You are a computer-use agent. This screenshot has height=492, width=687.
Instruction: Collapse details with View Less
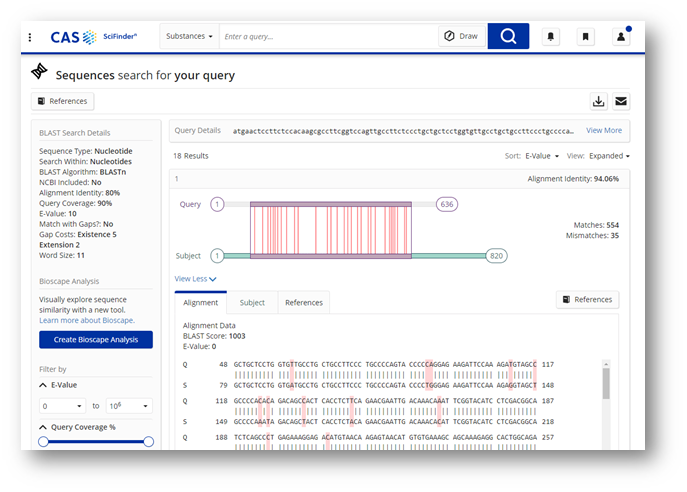(x=195, y=279)
